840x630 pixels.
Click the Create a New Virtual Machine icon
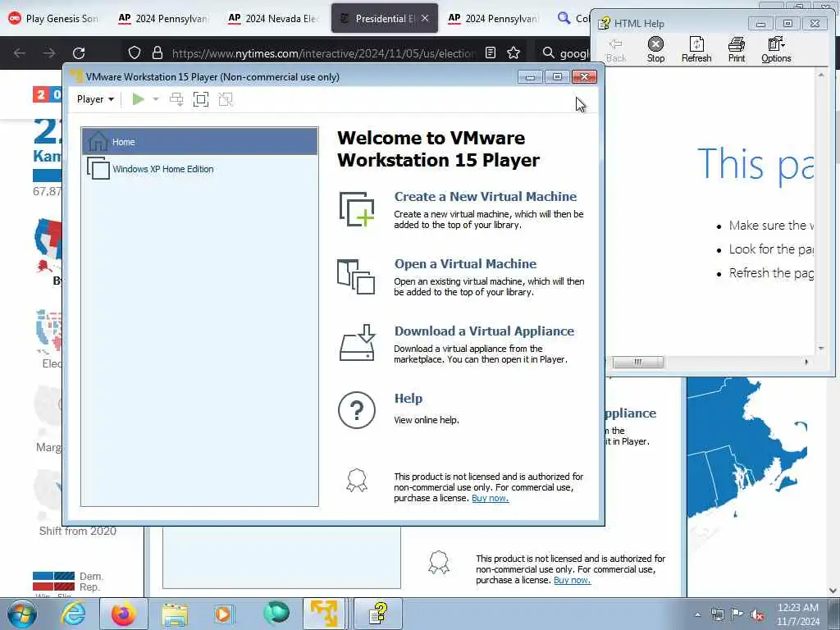coord(356,209)
